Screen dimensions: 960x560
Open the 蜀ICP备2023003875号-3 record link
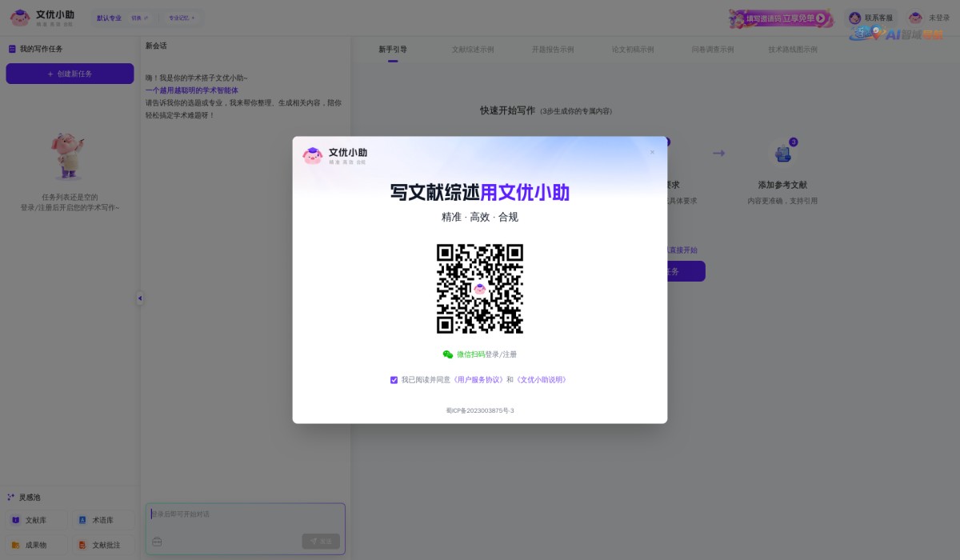coord(480,410)
